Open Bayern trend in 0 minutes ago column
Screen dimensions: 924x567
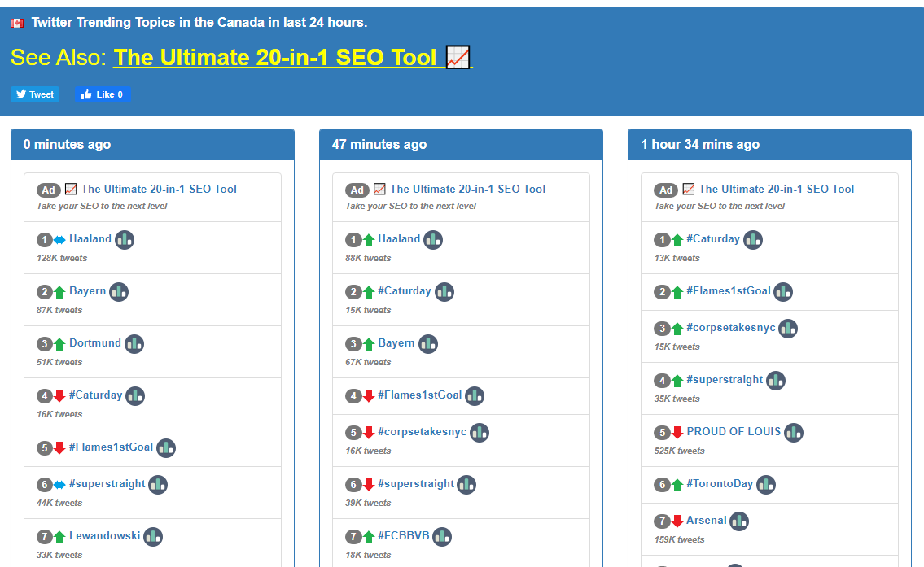click(x=87, y=291)
